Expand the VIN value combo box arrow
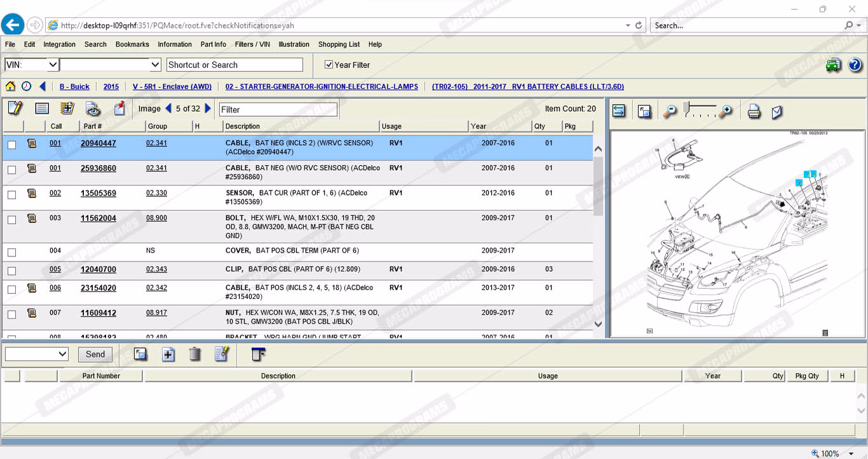 pos(155,65)
